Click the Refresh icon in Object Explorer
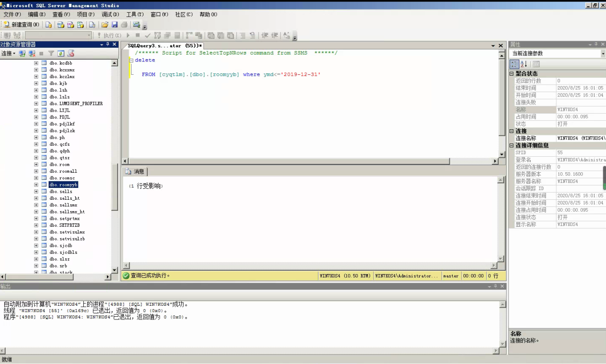 [x=61, y=54]
